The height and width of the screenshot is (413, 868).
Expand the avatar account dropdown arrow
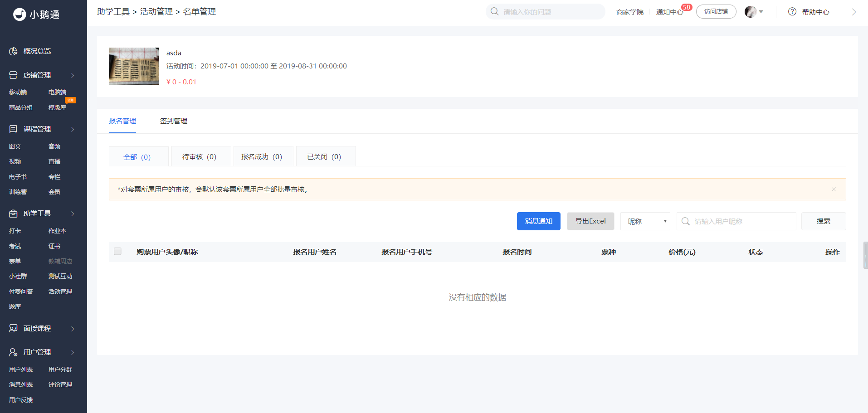[x=761, y=12]
